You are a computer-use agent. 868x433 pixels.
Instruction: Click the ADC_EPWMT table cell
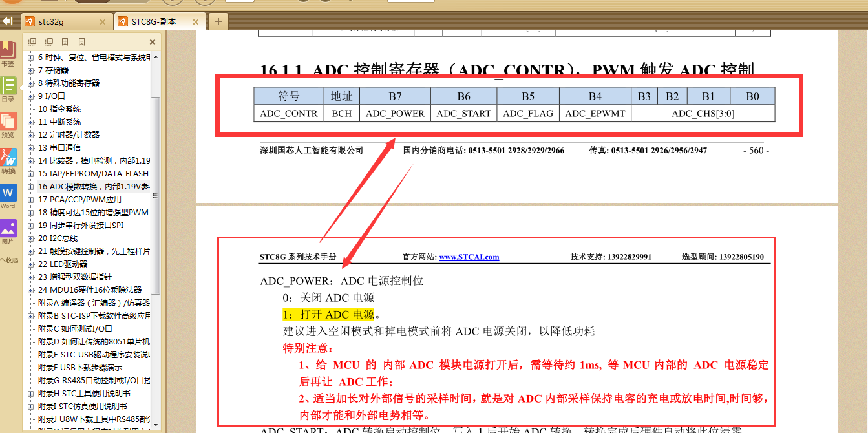pyautogui.click(x=595, y=113)
